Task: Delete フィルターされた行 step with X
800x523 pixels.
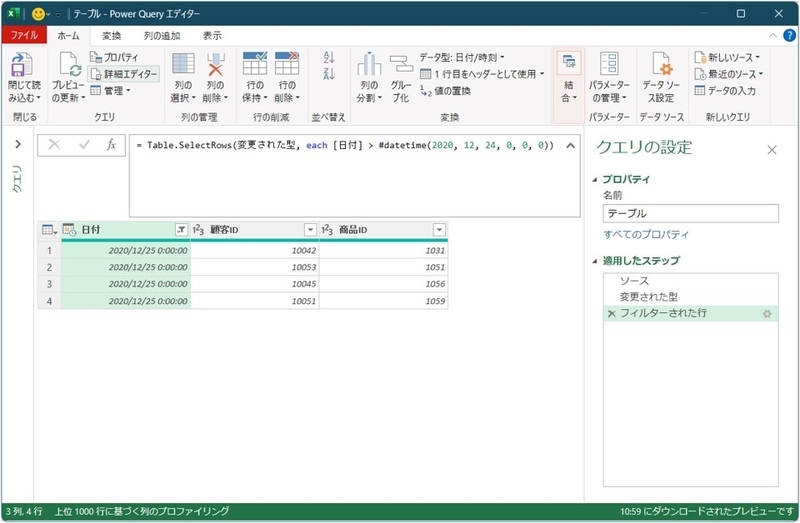Action: tap(611, 314)
